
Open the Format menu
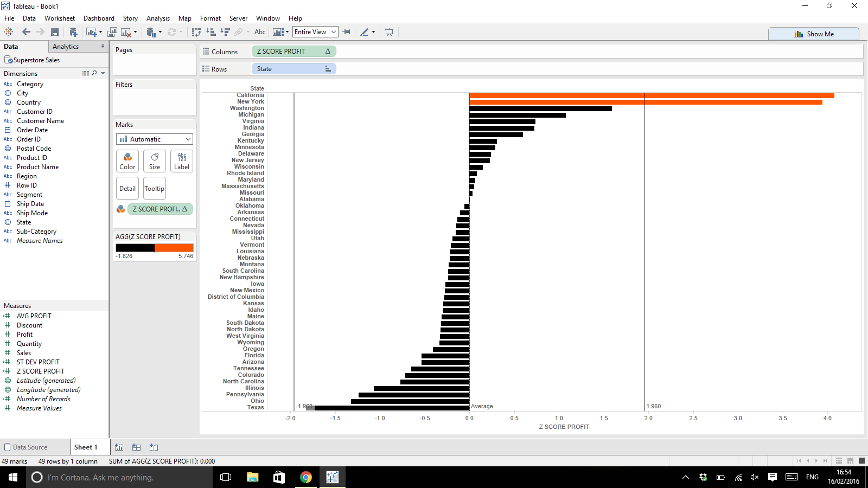click(x=210, y=18)
